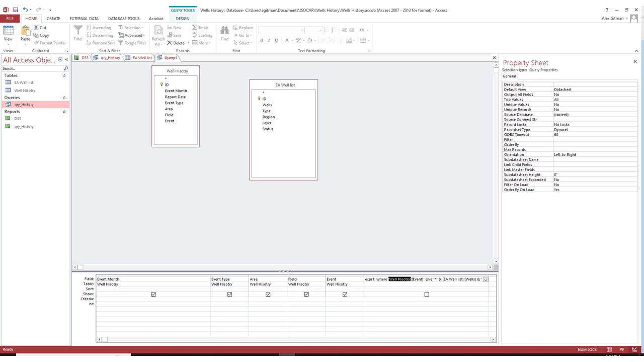Toggle Bold formatting
This screenshot has height=362, width=644.
pyautogui.click(x=262, y=41)
